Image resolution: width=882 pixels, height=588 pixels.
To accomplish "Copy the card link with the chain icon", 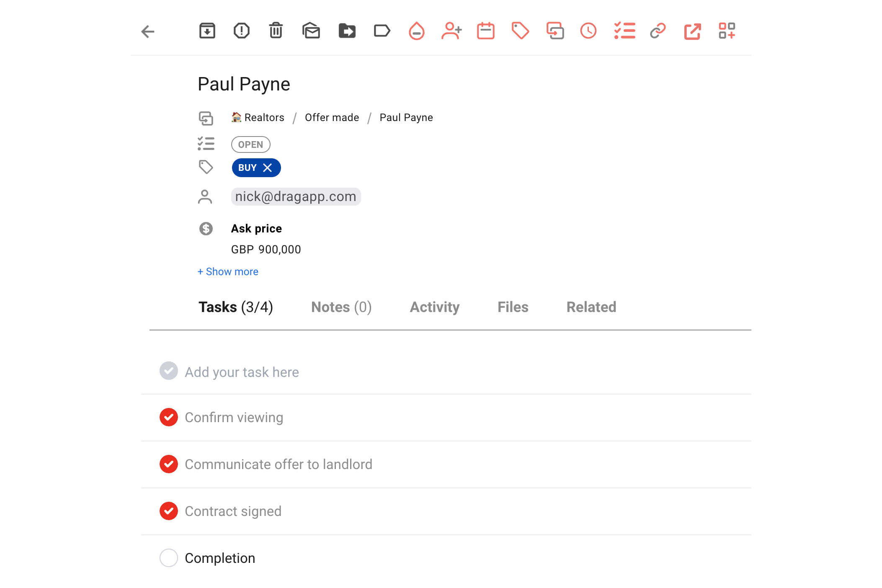I will click(658, 31).
